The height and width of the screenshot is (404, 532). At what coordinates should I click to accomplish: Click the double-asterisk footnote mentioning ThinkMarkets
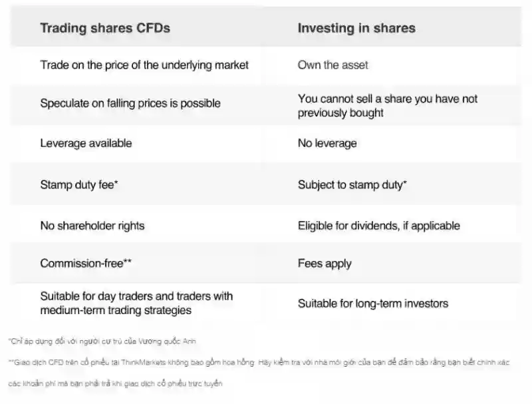click(259, 362)
